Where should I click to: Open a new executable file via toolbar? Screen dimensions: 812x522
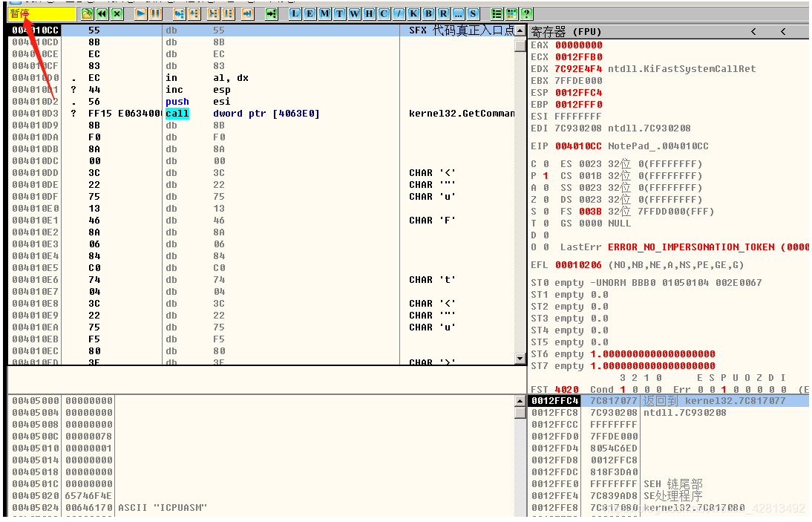(87, 14)
